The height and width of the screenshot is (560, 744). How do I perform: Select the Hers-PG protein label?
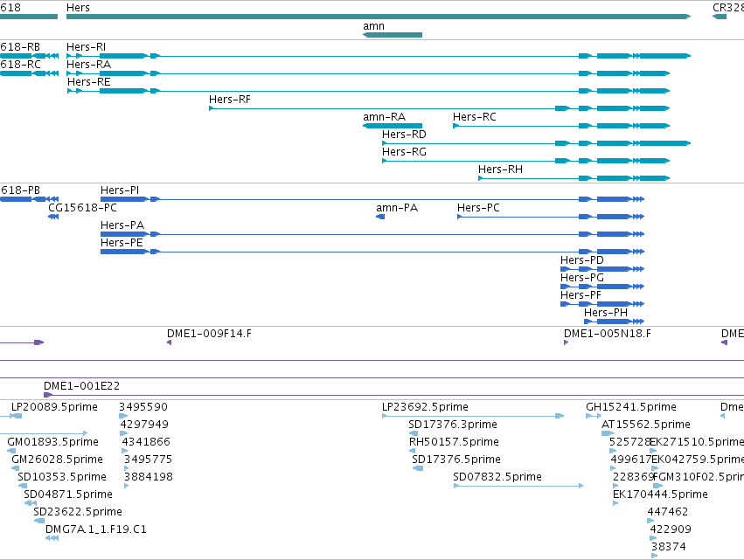pos(581,278)
